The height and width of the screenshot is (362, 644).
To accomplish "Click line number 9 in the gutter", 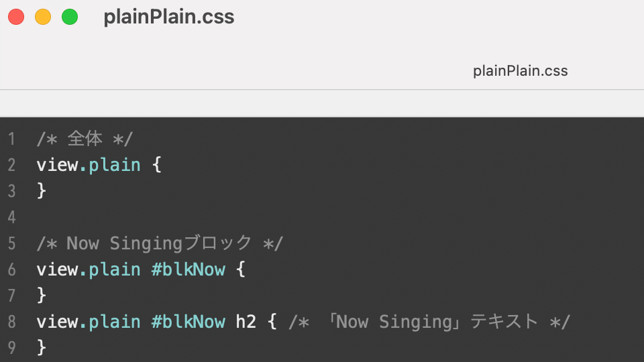I will [x=11, y=347].
